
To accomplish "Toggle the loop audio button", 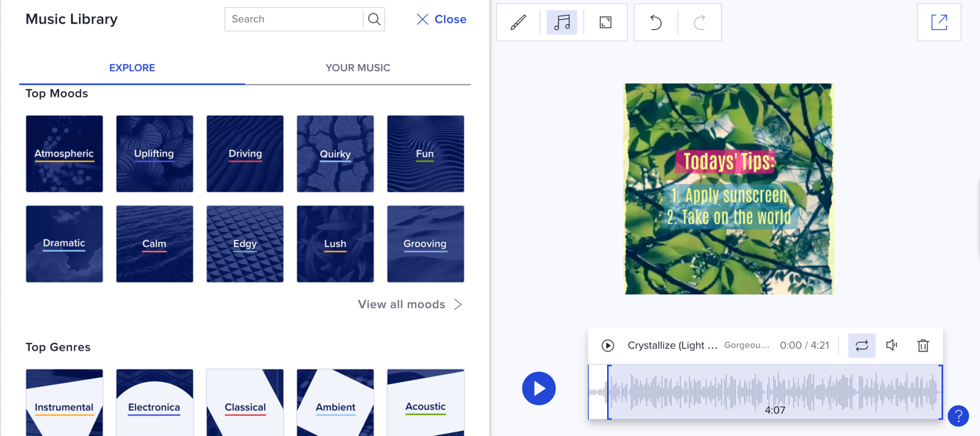I will click(862, 346).
